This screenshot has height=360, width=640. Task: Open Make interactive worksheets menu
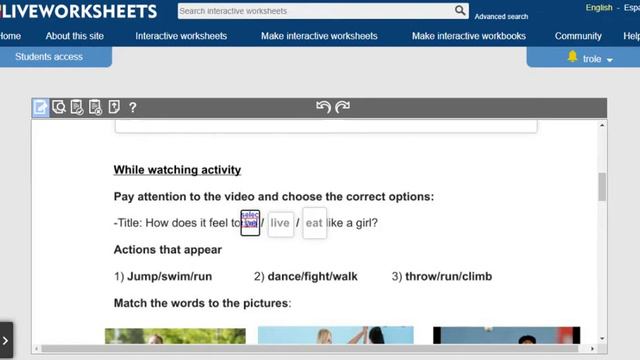[319, 36]
